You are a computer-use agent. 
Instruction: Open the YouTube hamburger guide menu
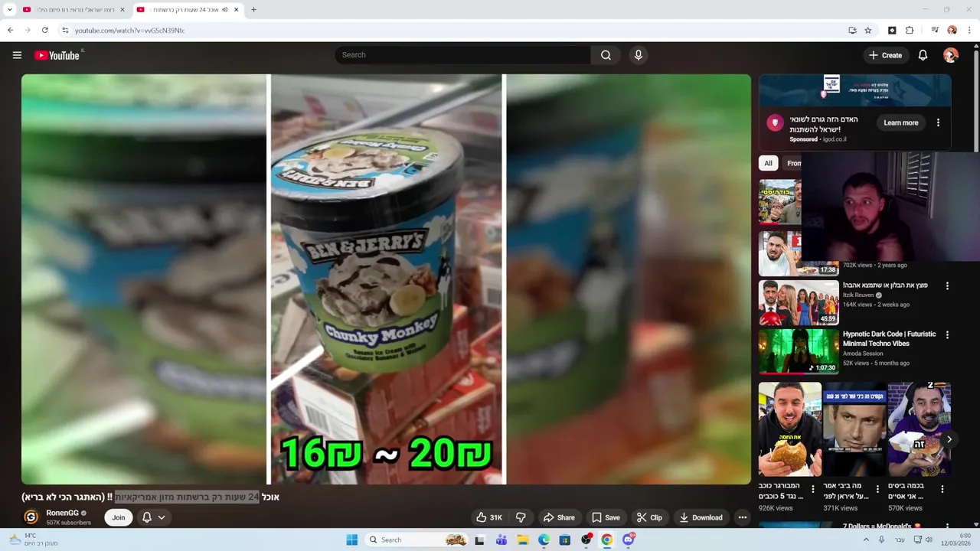pyautogui.click(x=17, y=55)
